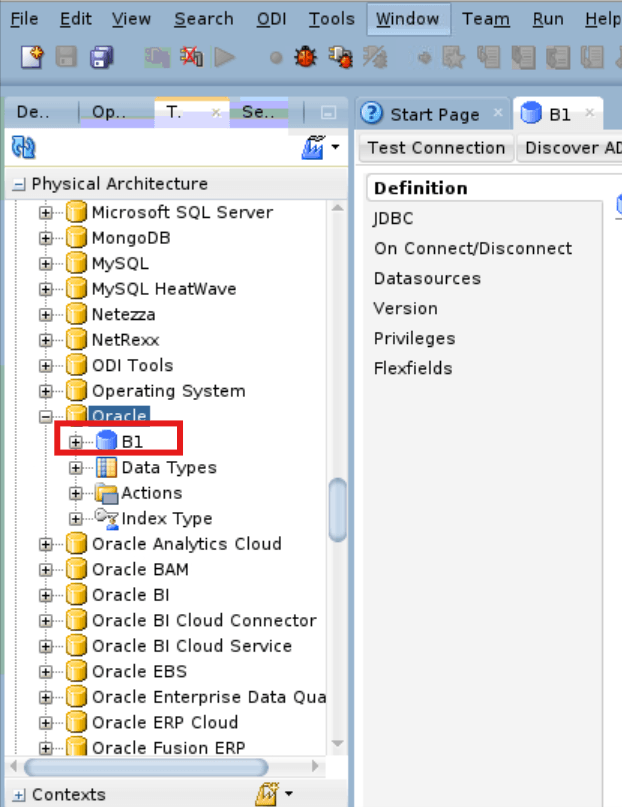Click the New document toolbar icon
The height and width of the screenshot is (807, 622).
pyautogui.click(x=32, y=57)
